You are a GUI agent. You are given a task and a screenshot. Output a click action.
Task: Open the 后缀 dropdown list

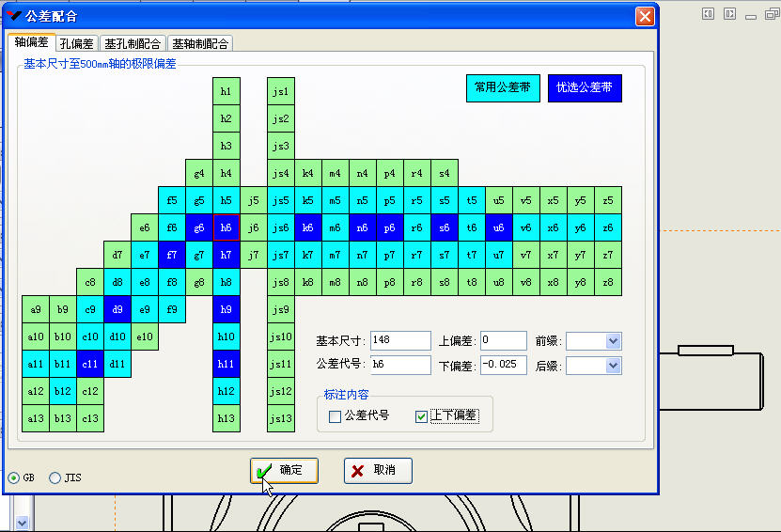(613, 366)
